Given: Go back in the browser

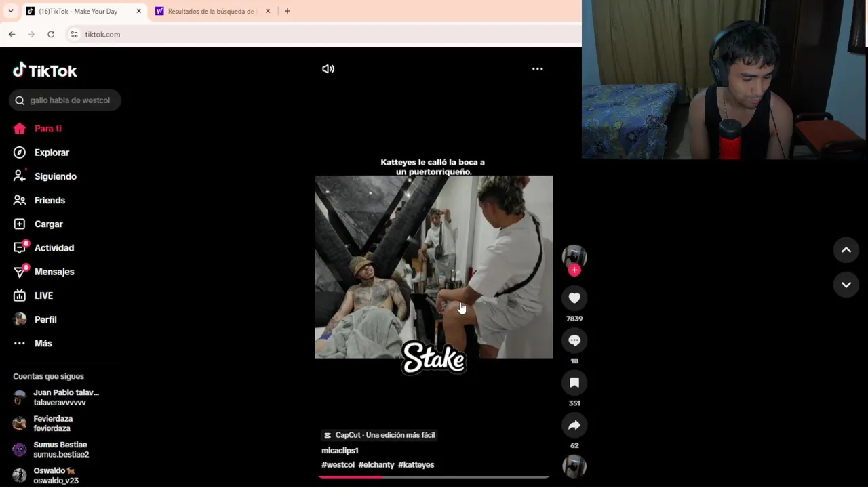Looking at the screenshot, I should tap(12, 34).
